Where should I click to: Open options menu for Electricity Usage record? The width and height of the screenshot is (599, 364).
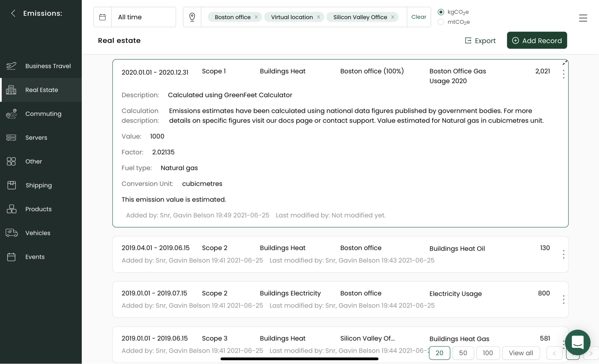point(563,300)
